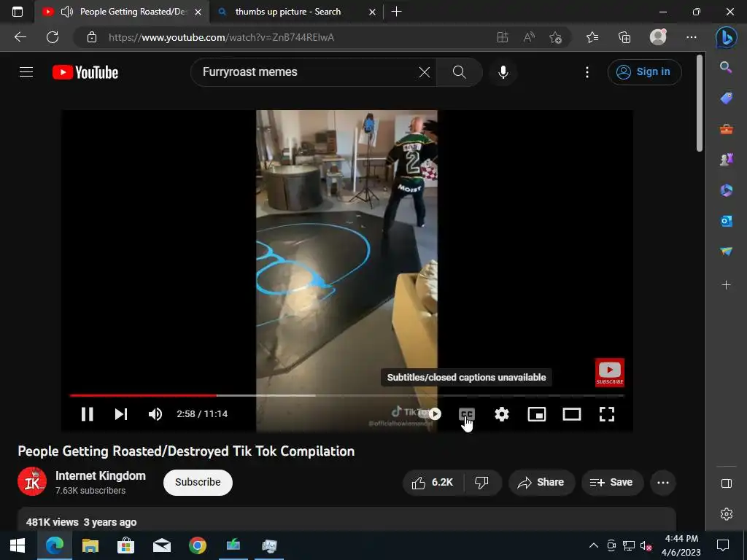The height and width of the screenshot is (560, 747).
Task: Skip to the next video
Action: (121, 414)
